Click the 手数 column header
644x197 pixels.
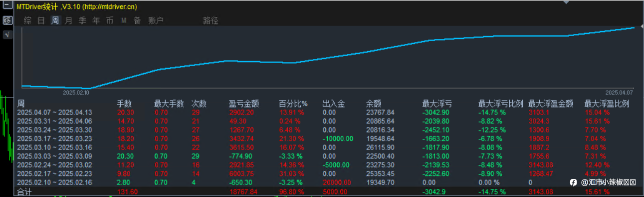124,104
